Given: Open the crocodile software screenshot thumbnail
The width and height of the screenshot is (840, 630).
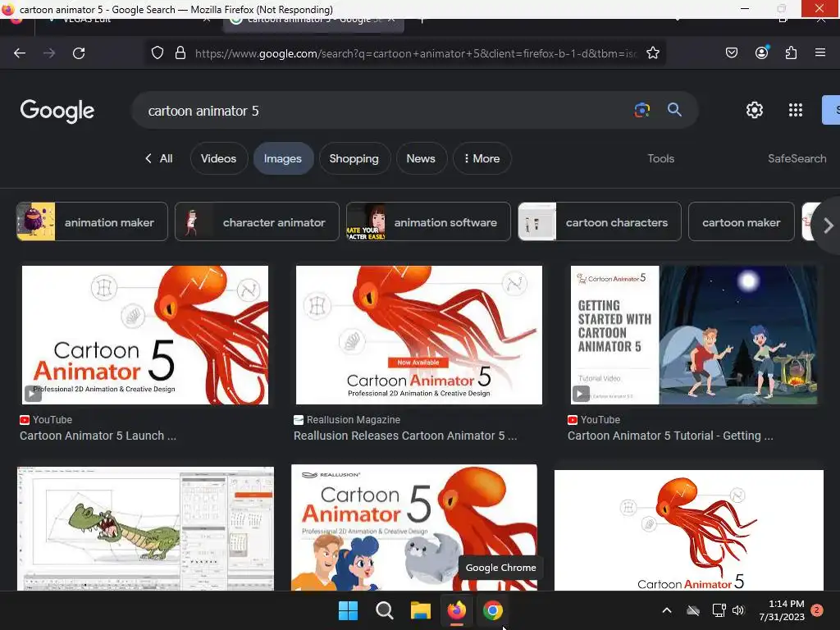Looking at the screenshot, I should 146,528.
